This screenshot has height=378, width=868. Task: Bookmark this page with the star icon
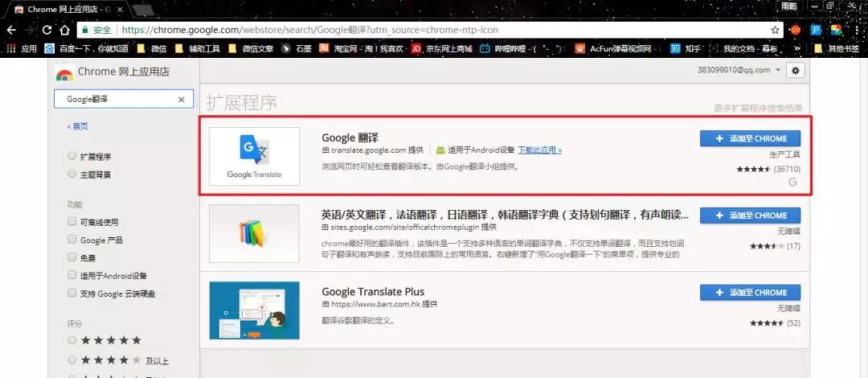click(x=775, y=30)
